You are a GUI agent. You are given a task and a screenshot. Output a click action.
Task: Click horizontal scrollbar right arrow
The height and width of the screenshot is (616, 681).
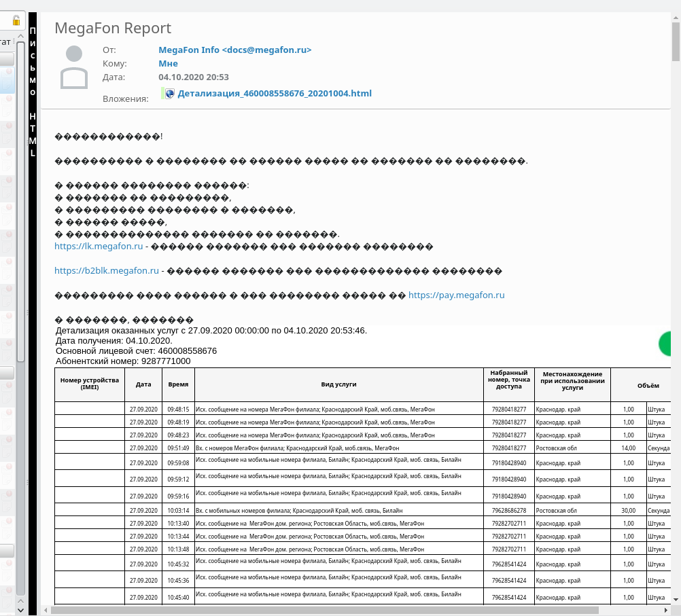click(x=666, y=611)
